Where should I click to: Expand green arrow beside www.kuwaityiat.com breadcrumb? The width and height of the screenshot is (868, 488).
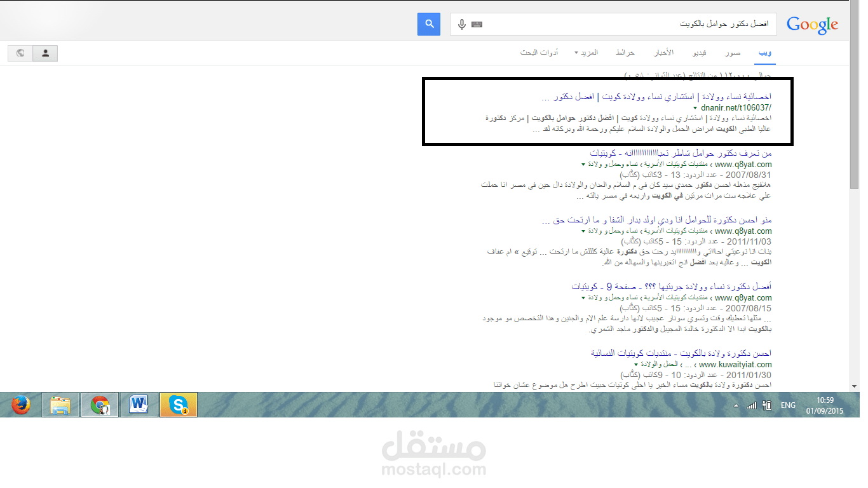(636, 365)
